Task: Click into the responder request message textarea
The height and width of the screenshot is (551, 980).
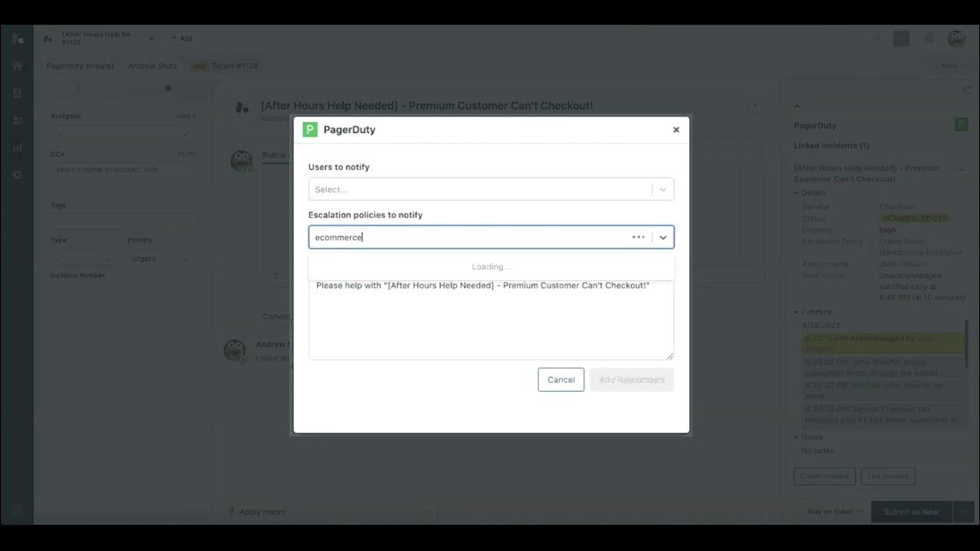Action: point(491,318)
